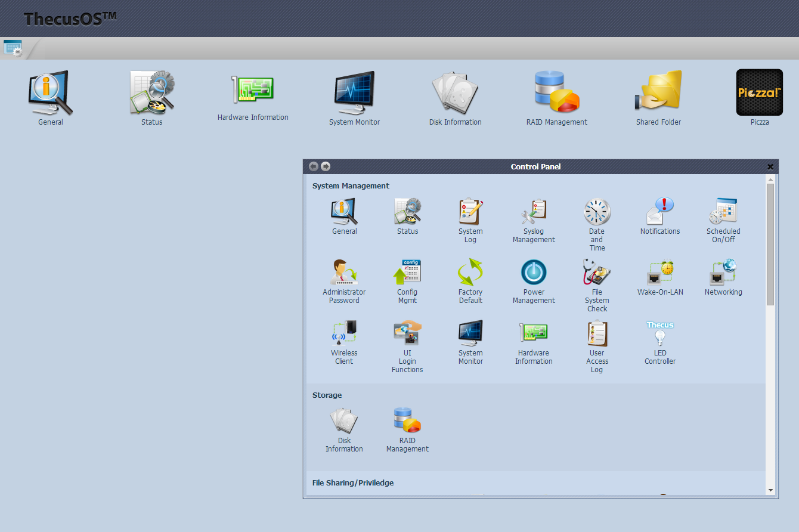Click the control panel launcher icon in the top bar

(13, 48)
